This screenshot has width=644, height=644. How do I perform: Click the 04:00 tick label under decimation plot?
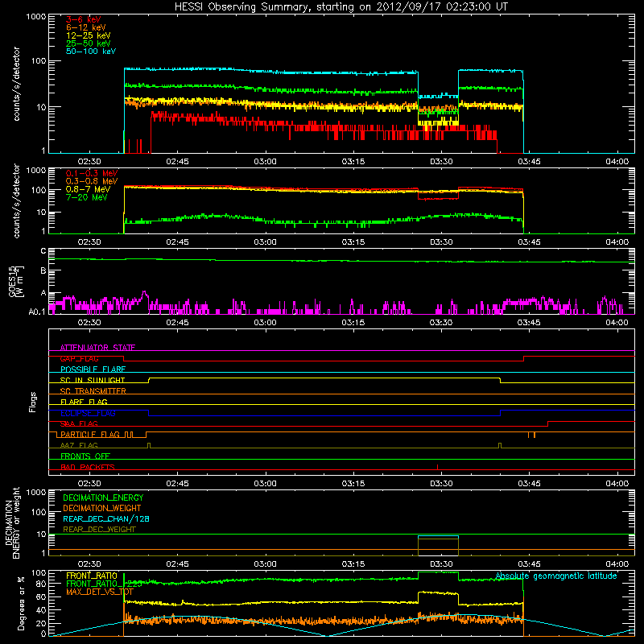(617, 564)
